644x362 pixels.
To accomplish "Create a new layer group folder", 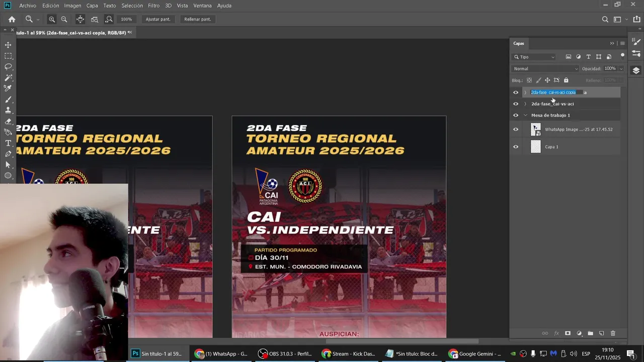I will [x=590, y=333].
